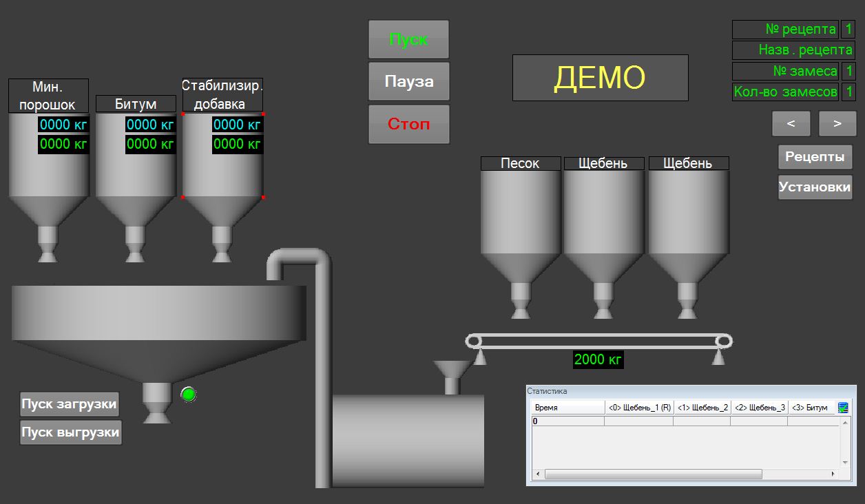Click the column settings icon in Статистика table
This screenshot has width=865, height=504.
tap(843, 408)
